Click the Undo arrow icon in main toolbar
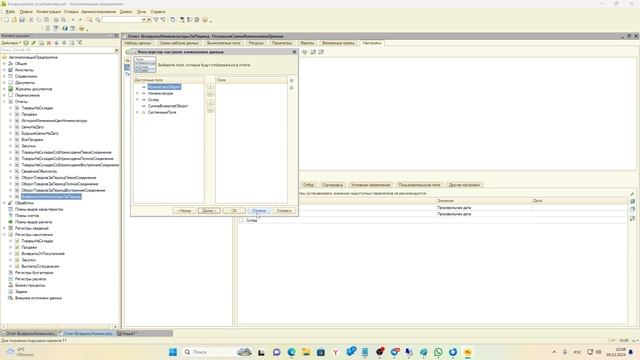The width and height of the screenshot is (640, 360). tap(73, 20)
